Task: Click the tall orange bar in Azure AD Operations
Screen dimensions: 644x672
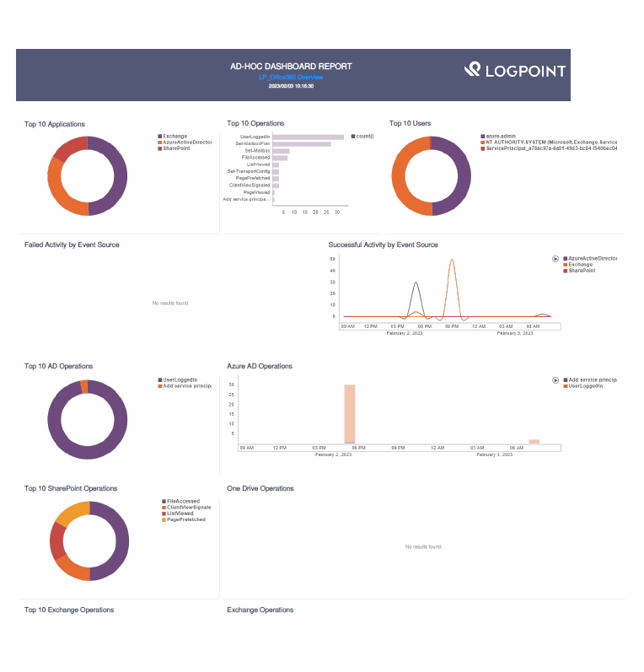Action: click(x=350, y=414)
